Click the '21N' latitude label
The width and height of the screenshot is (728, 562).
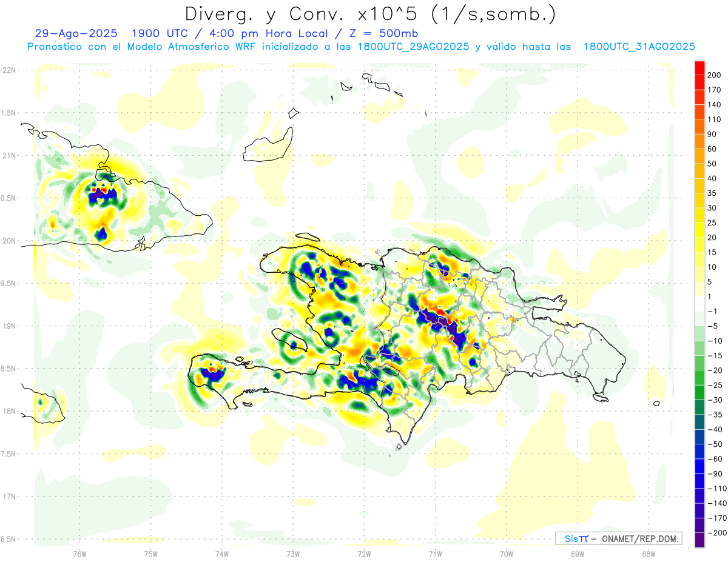[8, 155]
